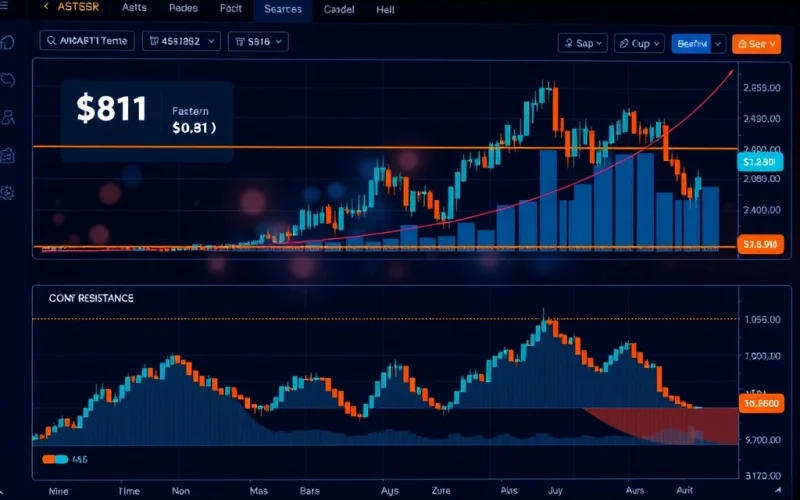Open the user profile sidebar icon
800x500 pixels.
point(9,118)
